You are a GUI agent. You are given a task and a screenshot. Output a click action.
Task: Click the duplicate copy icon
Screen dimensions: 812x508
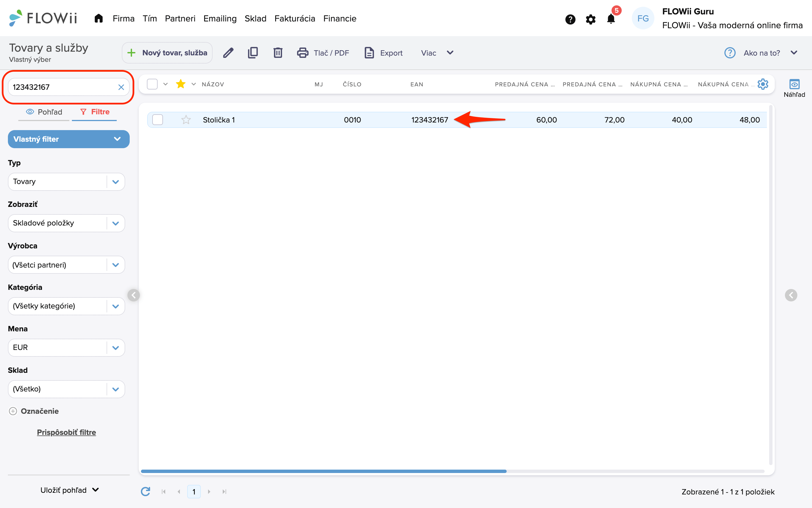pos(253,53)
